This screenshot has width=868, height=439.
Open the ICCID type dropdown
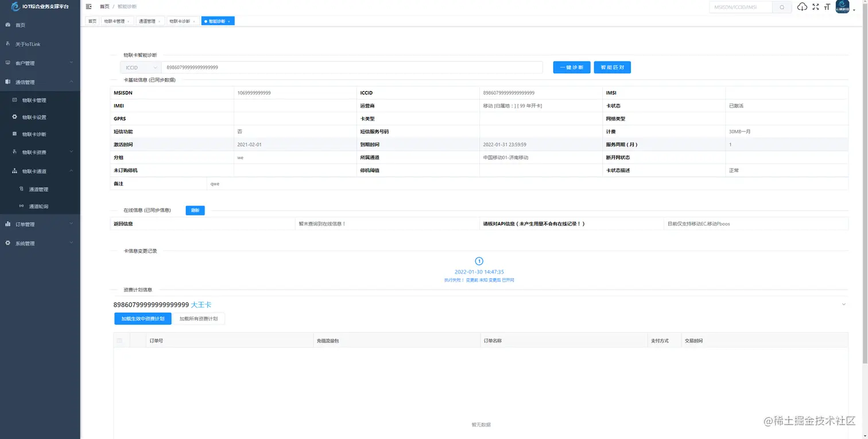tap(141, 67)
